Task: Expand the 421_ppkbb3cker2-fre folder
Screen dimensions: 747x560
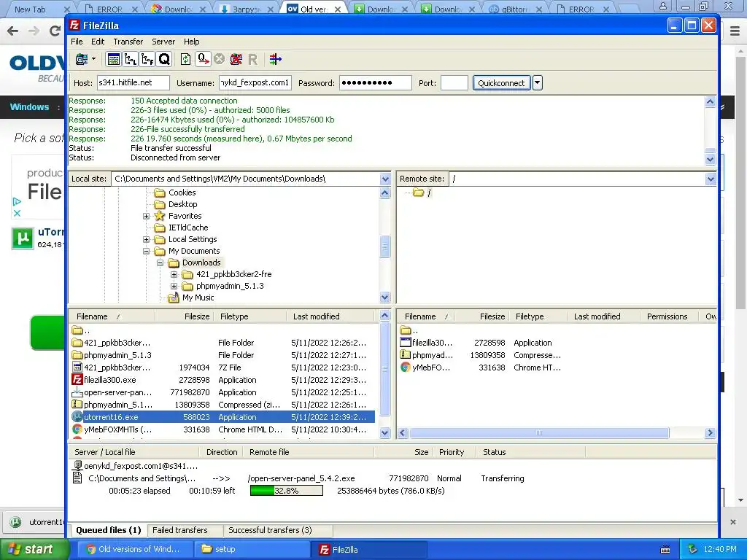Action: pos(174,274)
